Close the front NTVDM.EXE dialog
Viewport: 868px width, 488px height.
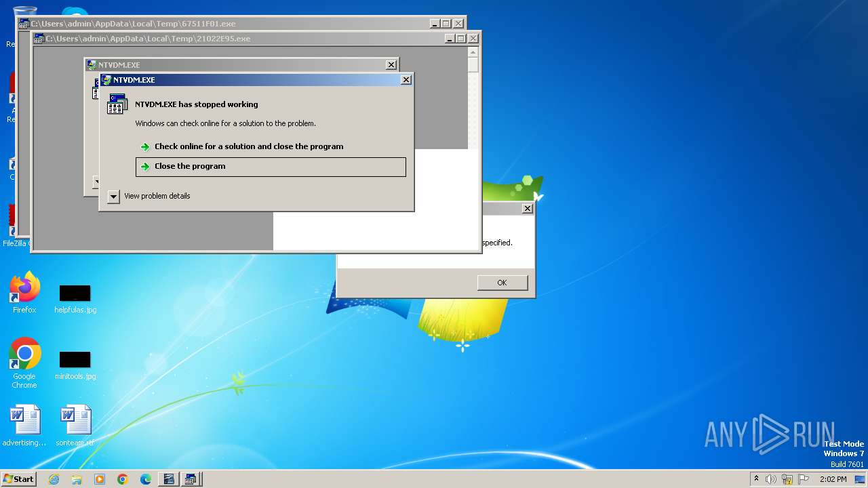point(406,80)
